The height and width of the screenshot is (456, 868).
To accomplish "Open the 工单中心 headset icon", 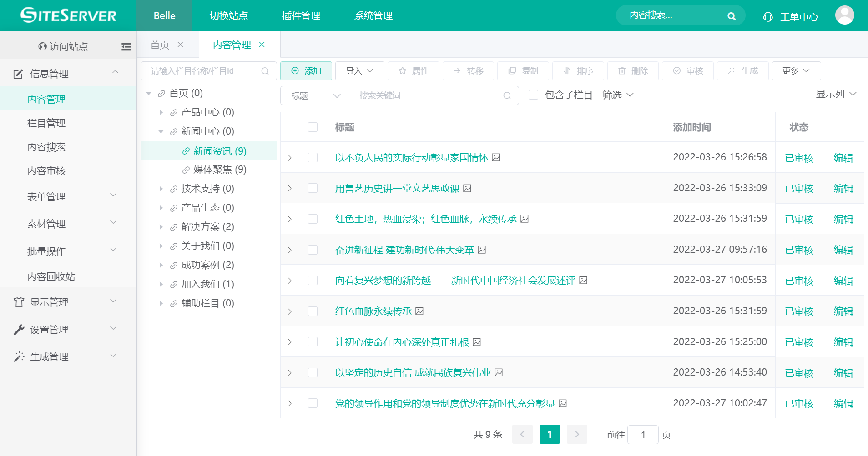I will point(767,16).
